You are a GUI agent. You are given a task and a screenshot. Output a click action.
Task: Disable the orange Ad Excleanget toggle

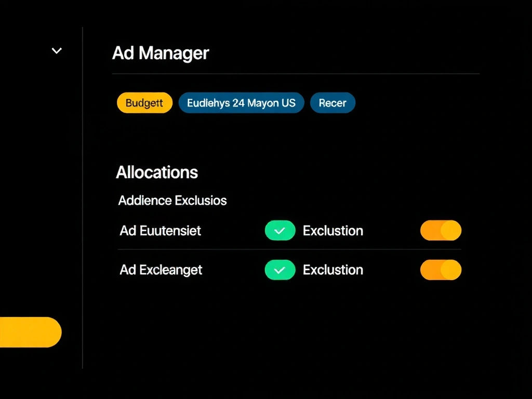441,270
